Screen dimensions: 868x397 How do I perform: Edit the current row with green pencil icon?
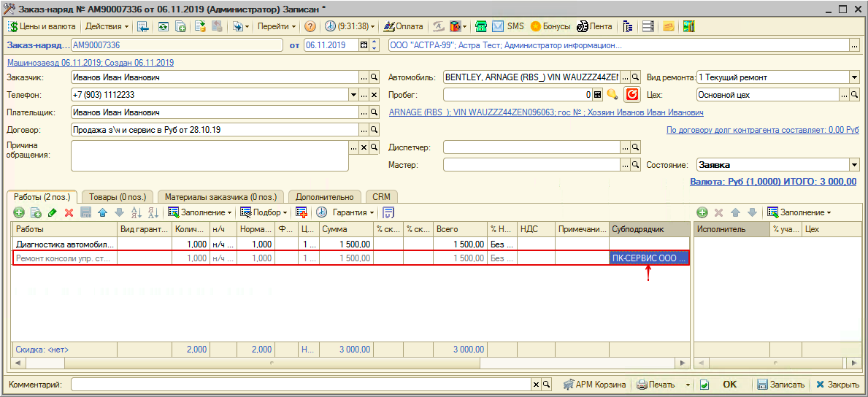[53, 212]
